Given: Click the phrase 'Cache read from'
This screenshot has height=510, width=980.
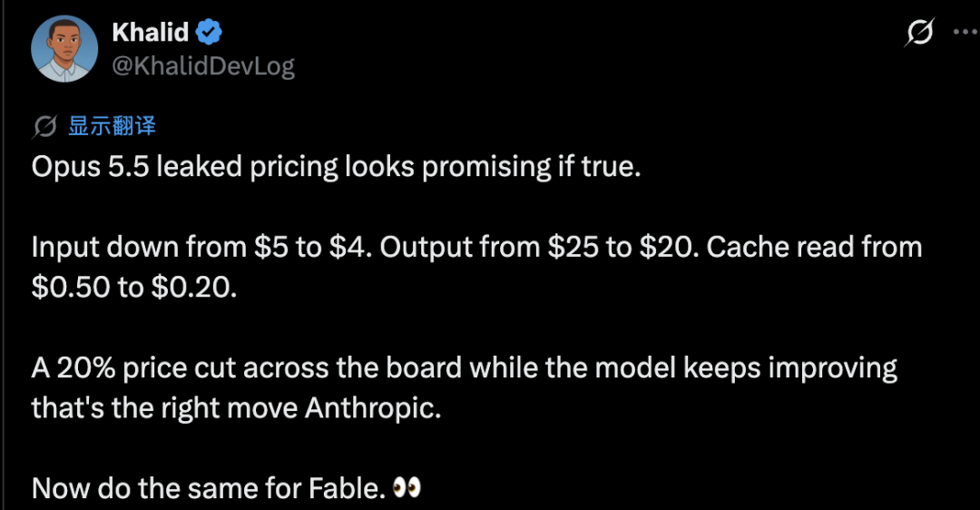Looking at the screenshot, I should click(814, 248).
